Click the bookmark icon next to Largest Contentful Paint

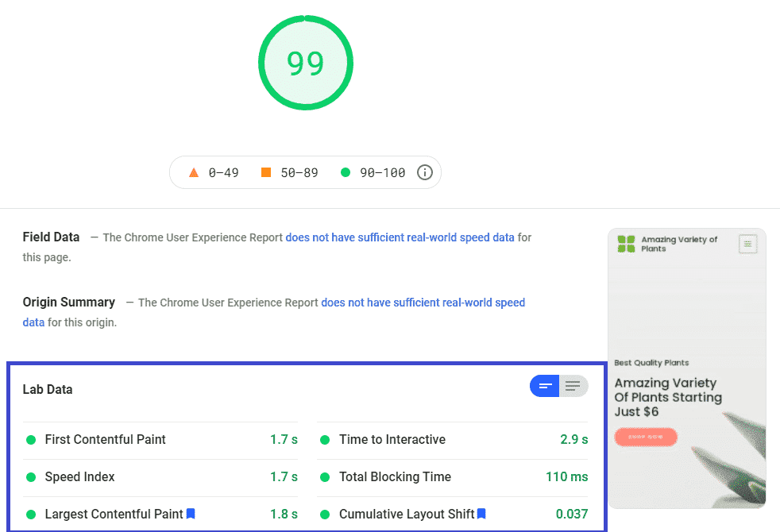click(x=191, y=514)
